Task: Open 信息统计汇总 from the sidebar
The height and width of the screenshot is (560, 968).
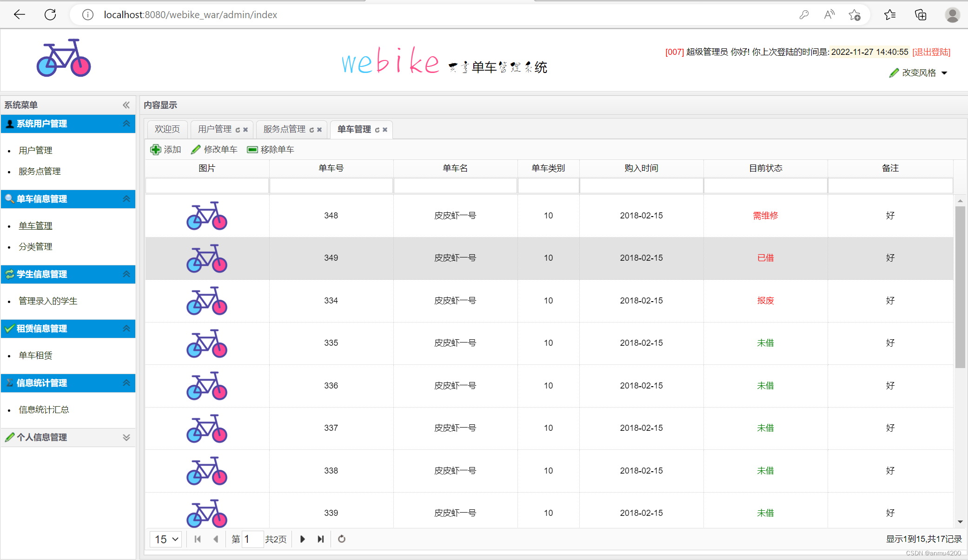Action: click(x=43, y=409)
